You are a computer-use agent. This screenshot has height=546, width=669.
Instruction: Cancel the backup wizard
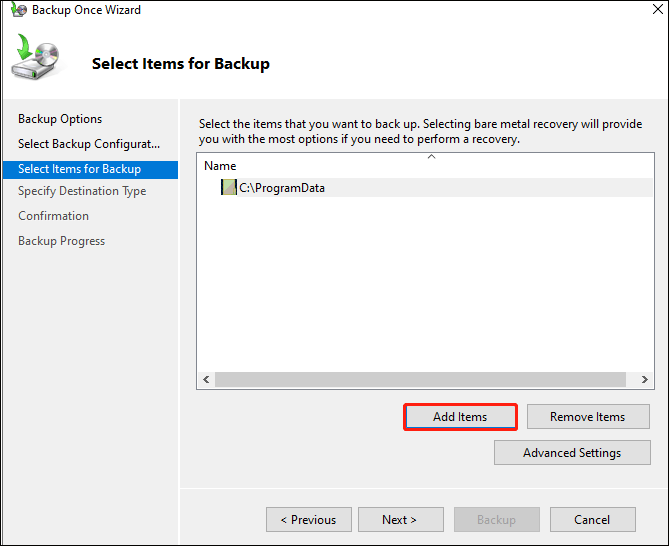592,520
